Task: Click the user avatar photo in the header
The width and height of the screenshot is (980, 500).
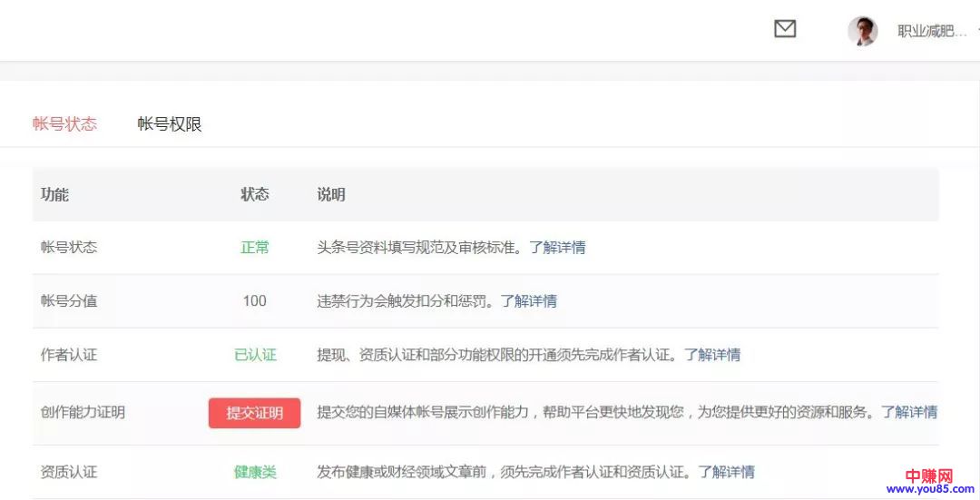Action: click(862, 31)
